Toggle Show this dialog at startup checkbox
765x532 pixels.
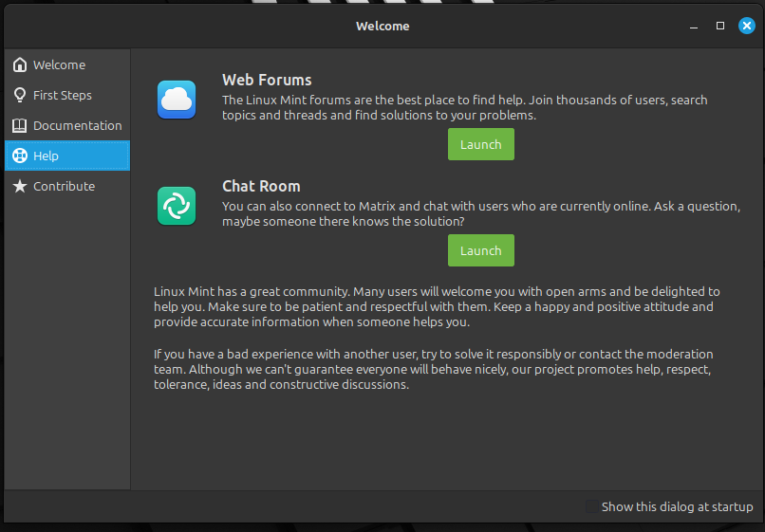(592, 506)
